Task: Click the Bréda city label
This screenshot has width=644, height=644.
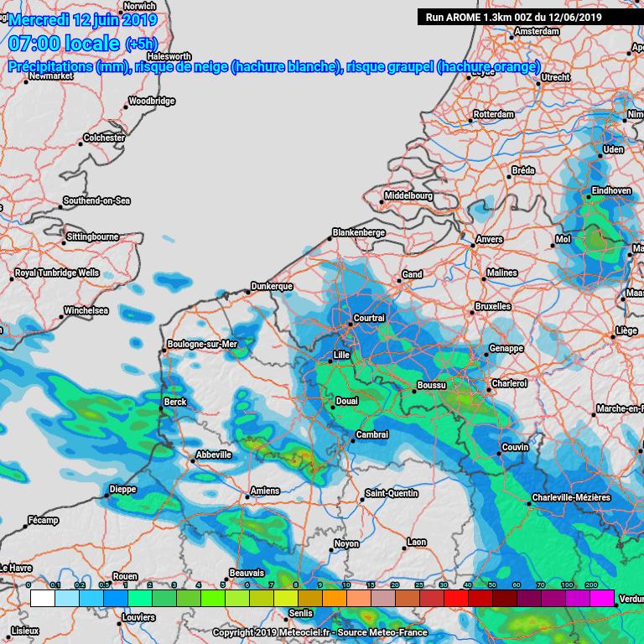Action: 523,170
